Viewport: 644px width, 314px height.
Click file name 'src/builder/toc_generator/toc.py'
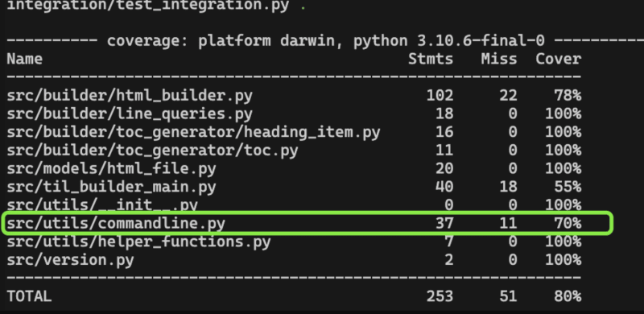tap(152, 151)
